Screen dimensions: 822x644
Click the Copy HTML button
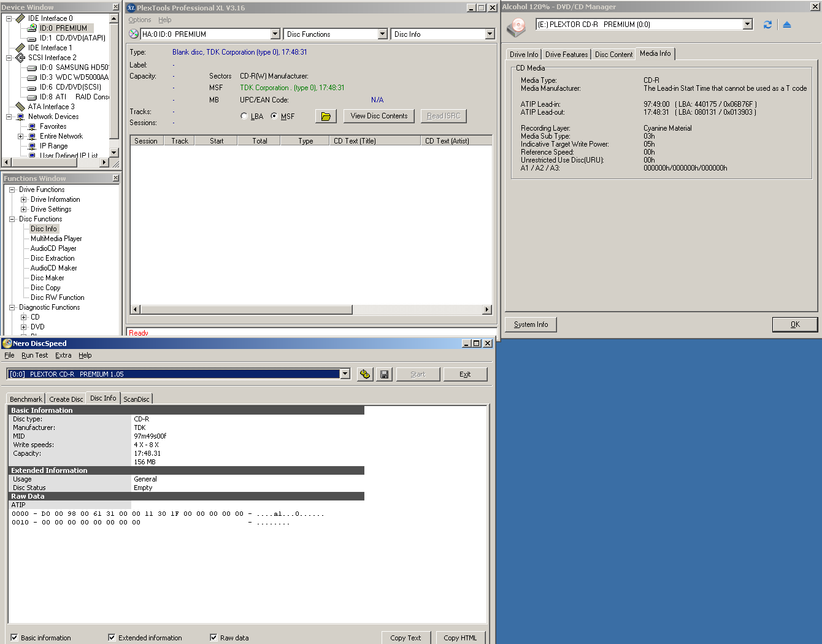460,638
